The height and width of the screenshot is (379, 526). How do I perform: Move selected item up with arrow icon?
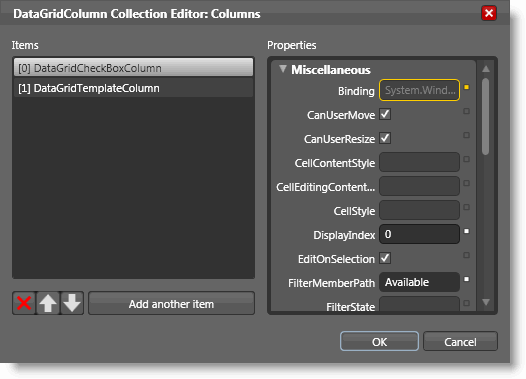[x=48, y=303]
